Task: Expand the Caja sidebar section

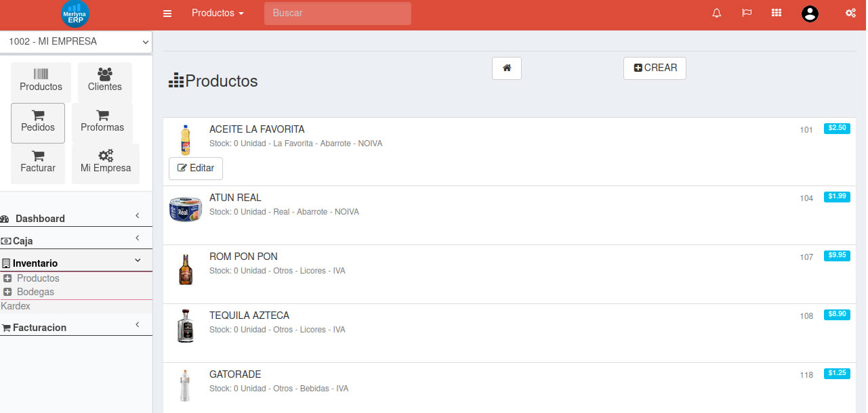Action: [76, 240]
